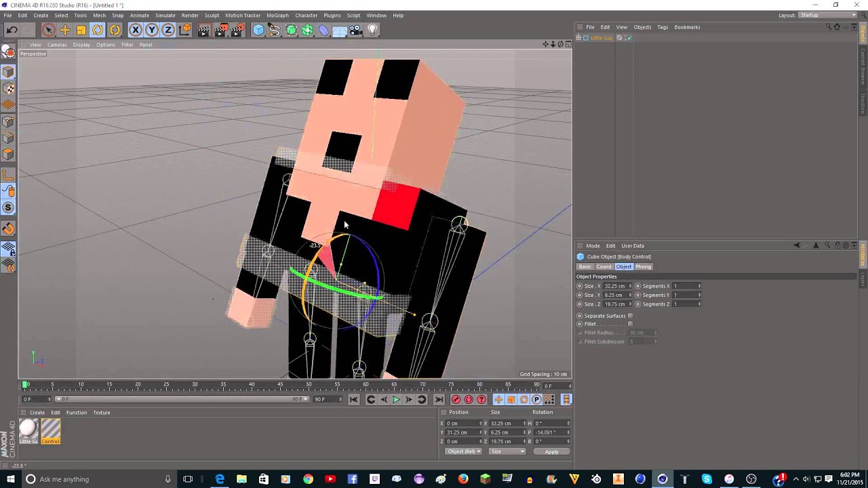Enable the Fillet checkbox
This screenshot has width=868, height=488.
630,324
